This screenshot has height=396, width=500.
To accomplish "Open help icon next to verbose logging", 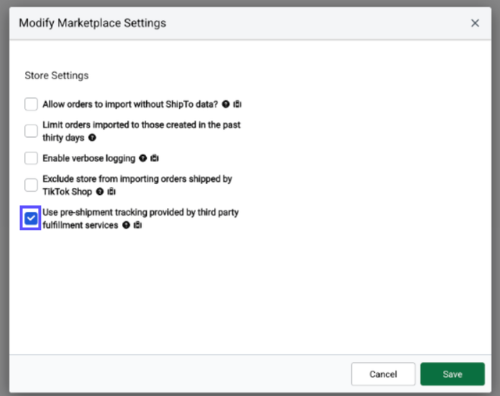I will (143, 158).
